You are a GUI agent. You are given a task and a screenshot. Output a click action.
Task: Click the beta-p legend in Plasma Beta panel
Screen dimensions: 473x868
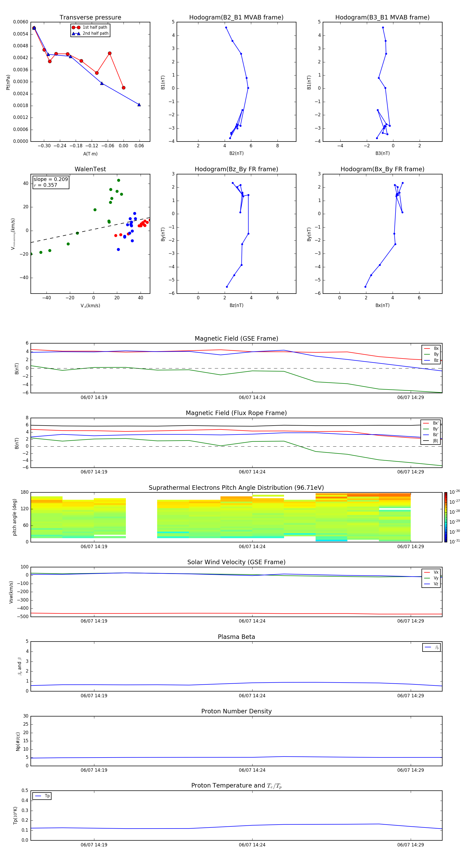pyautogui.click(x=431, y=647)
